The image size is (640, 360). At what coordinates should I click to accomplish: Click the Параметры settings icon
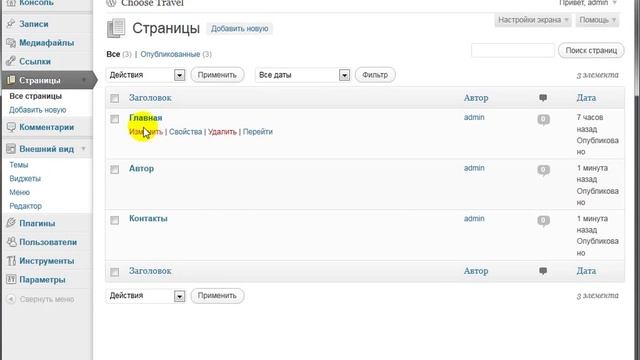(11, 280)
